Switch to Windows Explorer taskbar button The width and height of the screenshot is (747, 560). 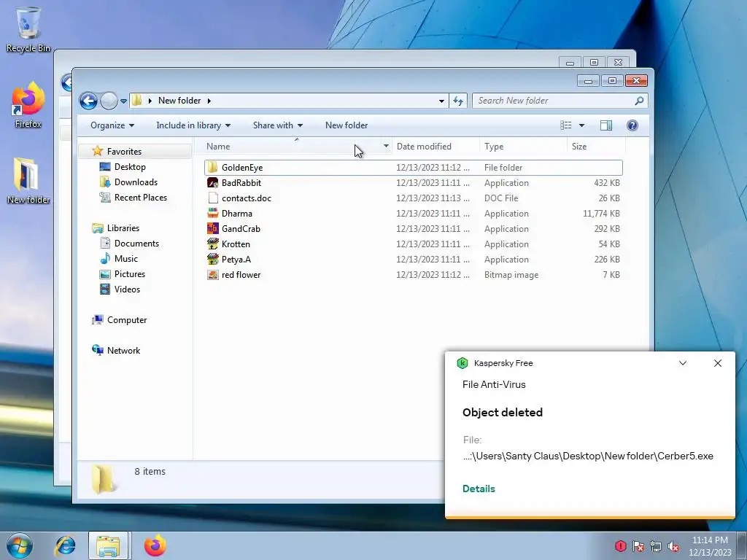108,545
